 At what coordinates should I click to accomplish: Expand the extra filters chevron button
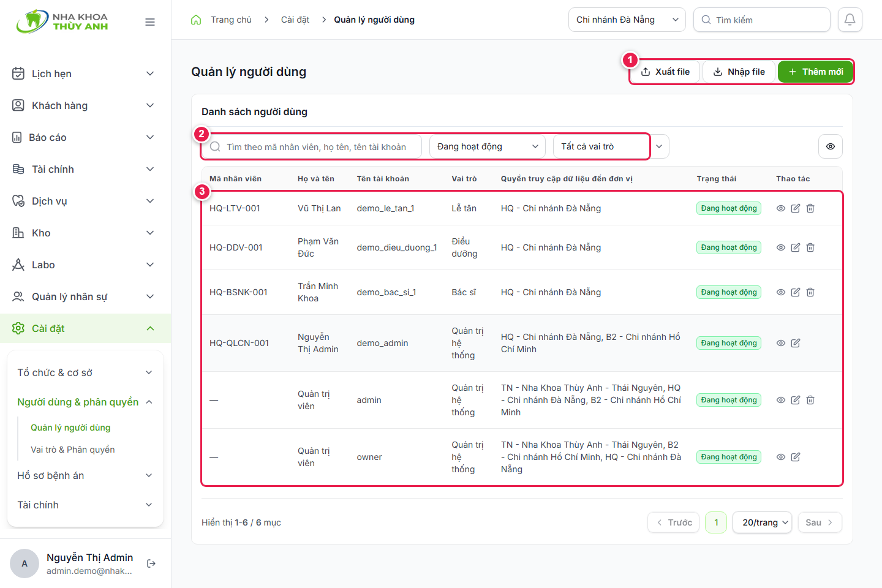coord(660,146)
